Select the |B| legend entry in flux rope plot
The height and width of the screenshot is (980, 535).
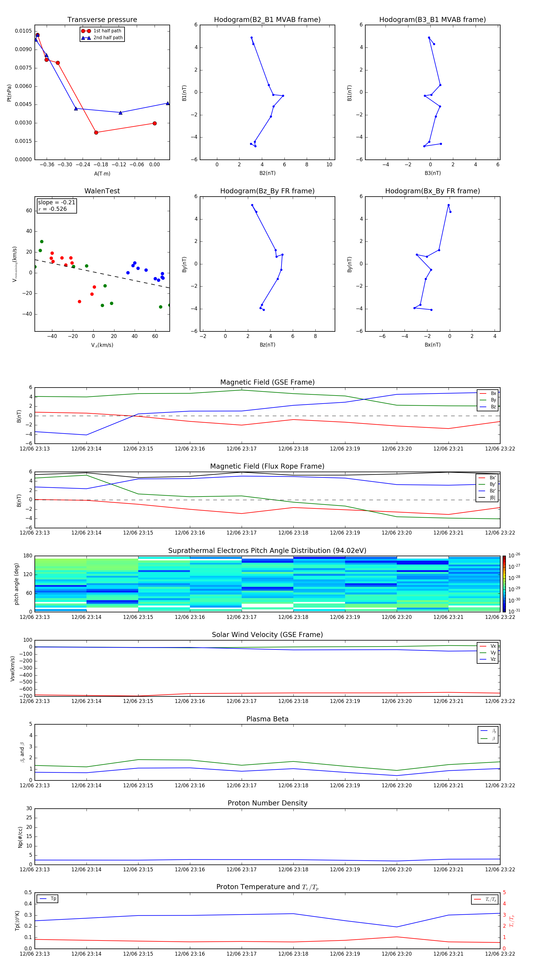(x=487, y=498)
